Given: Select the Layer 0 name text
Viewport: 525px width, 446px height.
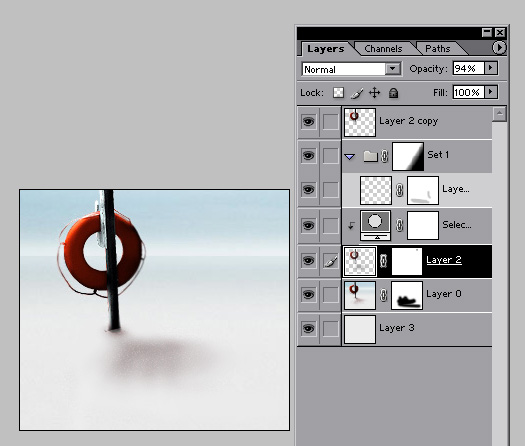Looking at the screenshot, I should [444, 294].
